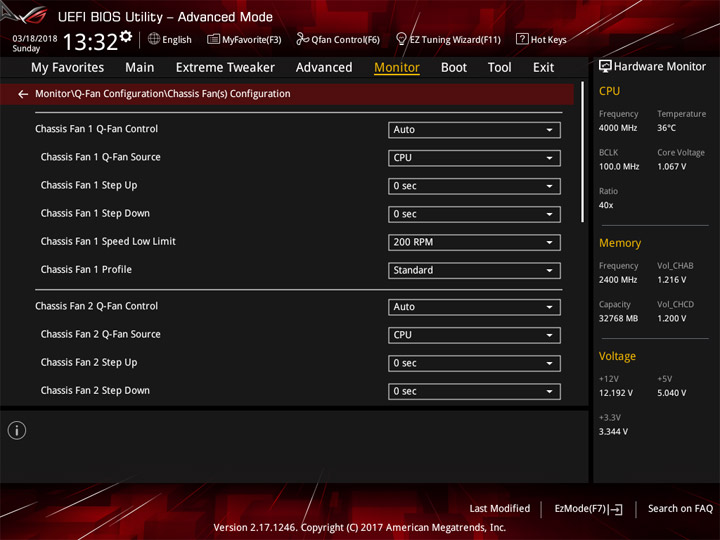Screen dimensions: 720x540
Task: Go to the Boot tab
Action: (454, 68)
